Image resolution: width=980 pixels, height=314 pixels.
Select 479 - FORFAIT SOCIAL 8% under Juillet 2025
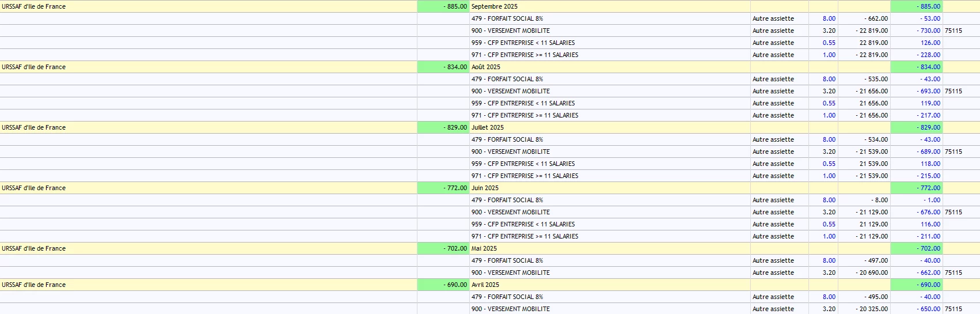(x=610, y=139)
